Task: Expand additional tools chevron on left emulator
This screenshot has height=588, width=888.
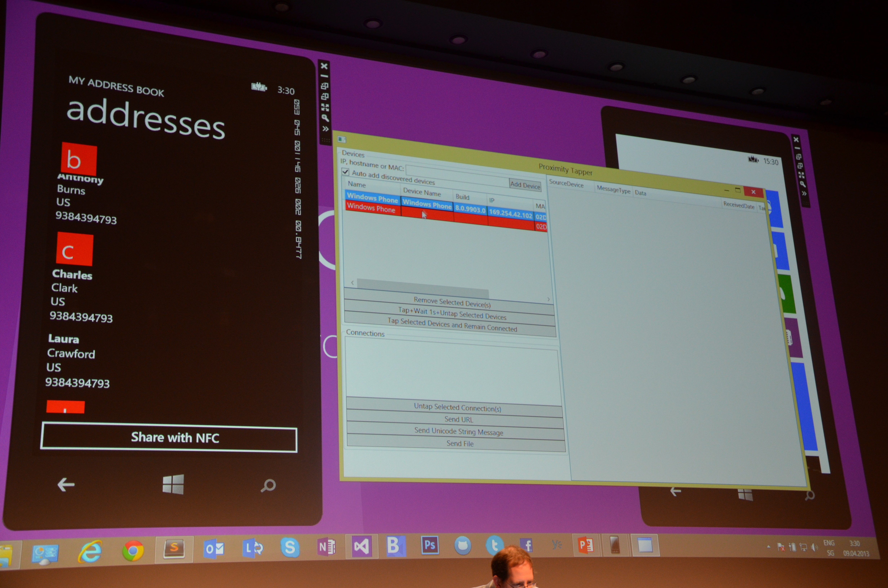Action: [x=325, y=129]
